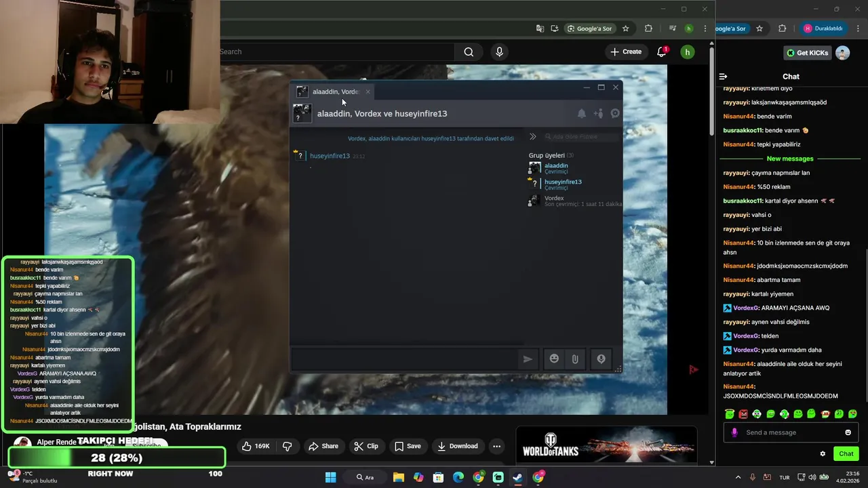This screenshot has width=868, height=488.
Task: Click the green Chat send button
Action: click(x=846, y=453)
